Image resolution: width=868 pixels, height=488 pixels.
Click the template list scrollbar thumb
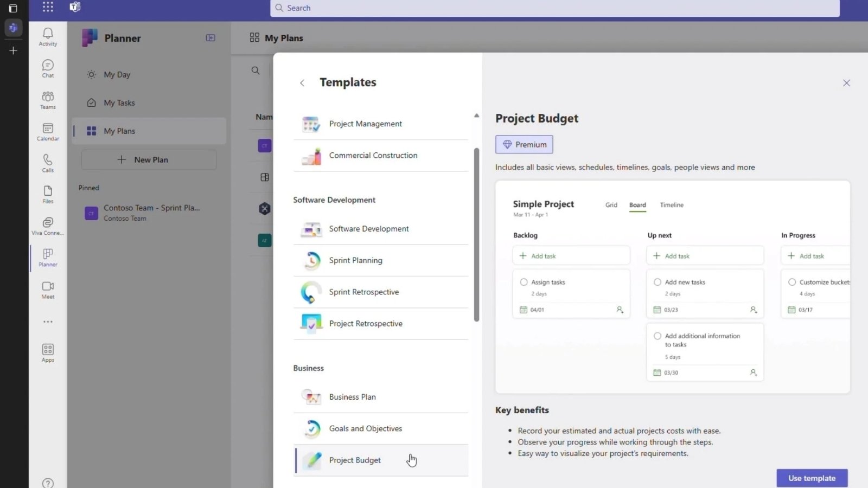pos(476,234)
